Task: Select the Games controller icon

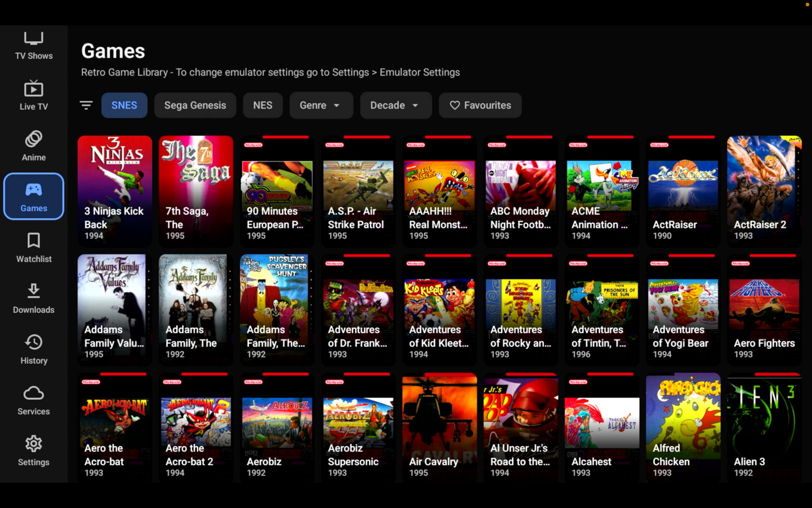Action: (33, 189)
